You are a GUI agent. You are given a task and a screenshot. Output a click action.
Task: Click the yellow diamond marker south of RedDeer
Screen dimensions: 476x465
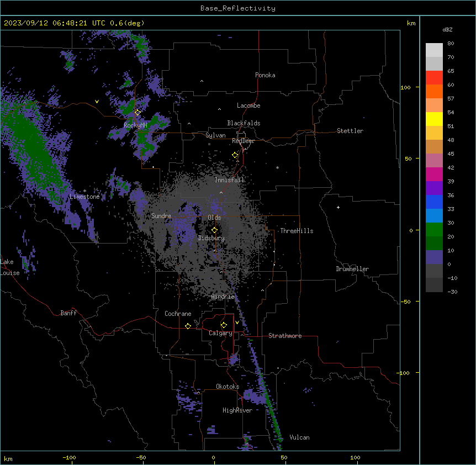pyautogui.click(x=235, y=155)
